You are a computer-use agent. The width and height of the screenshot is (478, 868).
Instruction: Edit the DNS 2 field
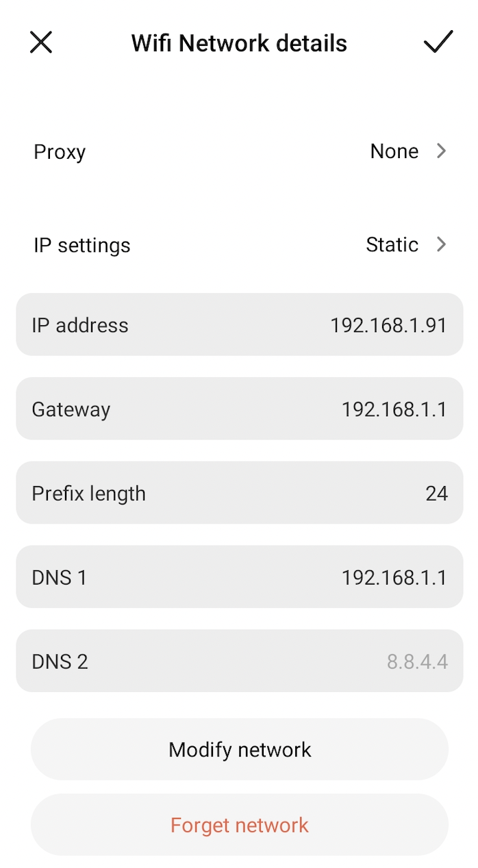point(239,661)
